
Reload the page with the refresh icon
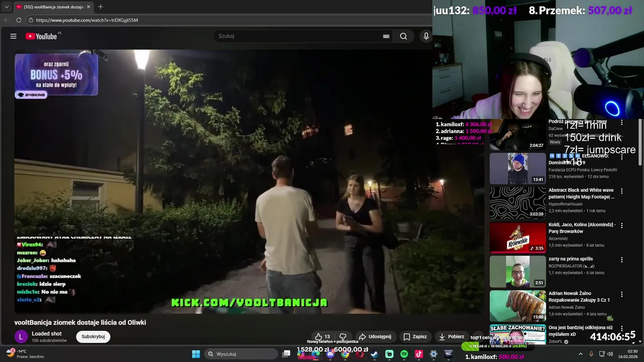point(19,20)
